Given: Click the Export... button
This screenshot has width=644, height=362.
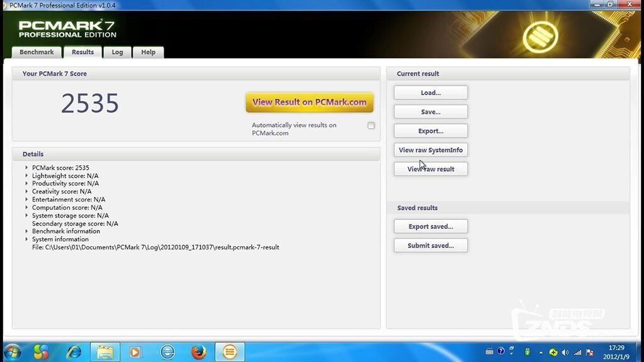Looking at the screenshot, I should point(431,131).
